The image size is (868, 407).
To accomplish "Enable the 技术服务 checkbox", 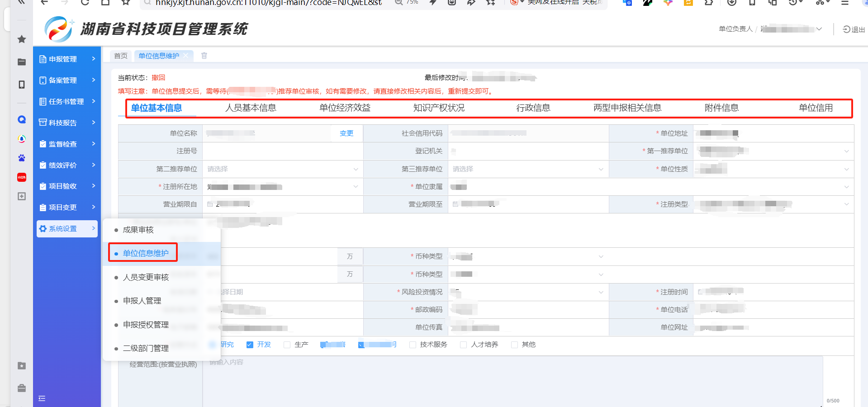I will (x=413, y=345).
